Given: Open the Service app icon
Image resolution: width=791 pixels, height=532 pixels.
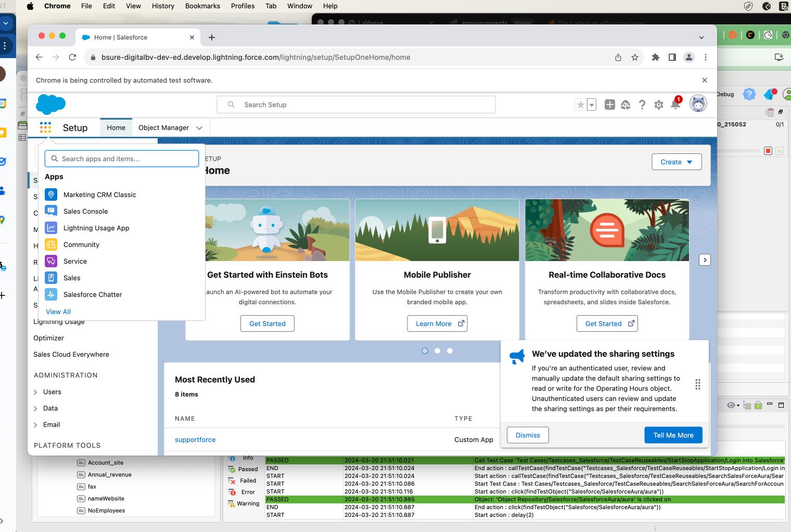Looking at the screenshot, I should coord(51,261).
